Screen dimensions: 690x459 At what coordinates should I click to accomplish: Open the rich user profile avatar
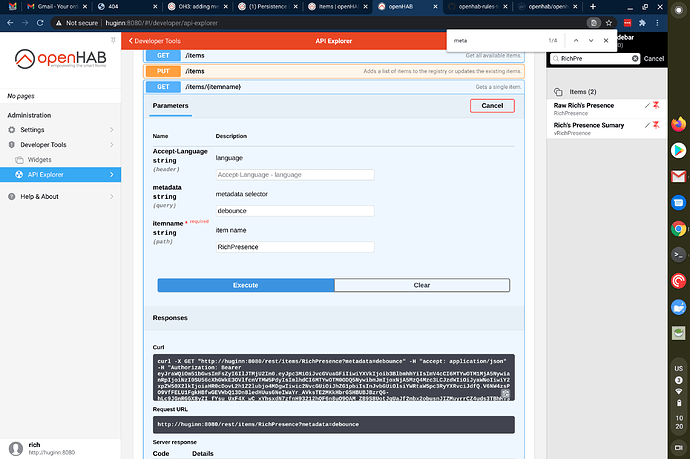point(16,448)
